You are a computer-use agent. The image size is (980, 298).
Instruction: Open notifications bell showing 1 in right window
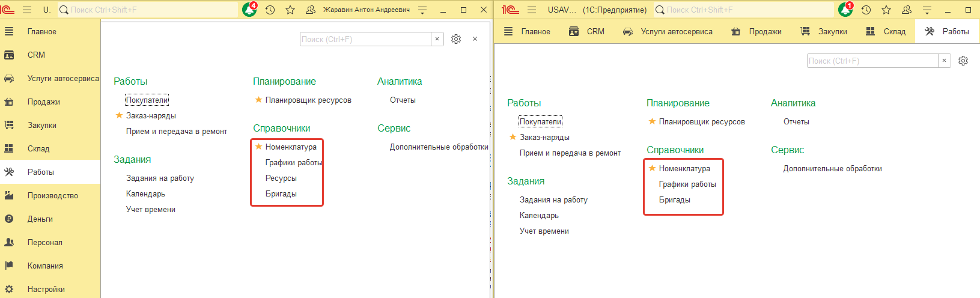pyautogui.click(x=845, y=10)
